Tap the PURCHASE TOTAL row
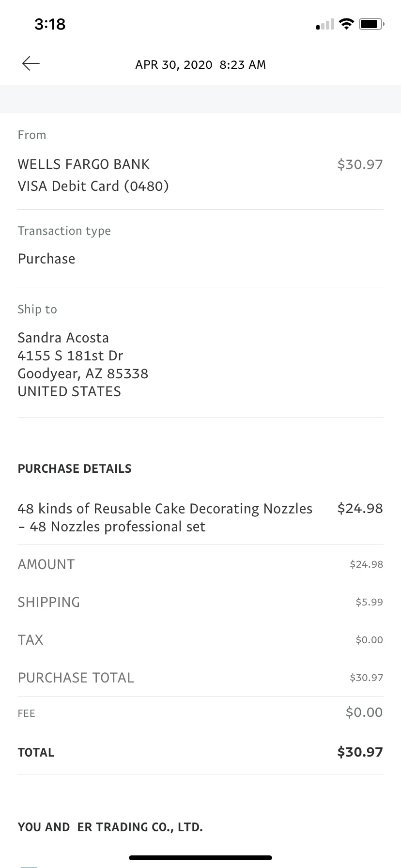The width and height of the screenshot is (401, 868). (200, 678)
